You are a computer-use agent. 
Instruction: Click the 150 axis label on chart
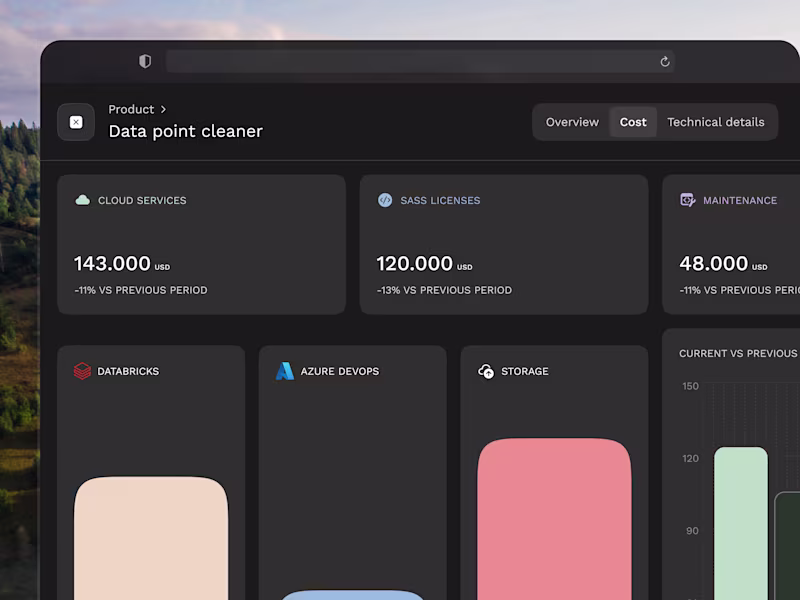click(690, 386)
